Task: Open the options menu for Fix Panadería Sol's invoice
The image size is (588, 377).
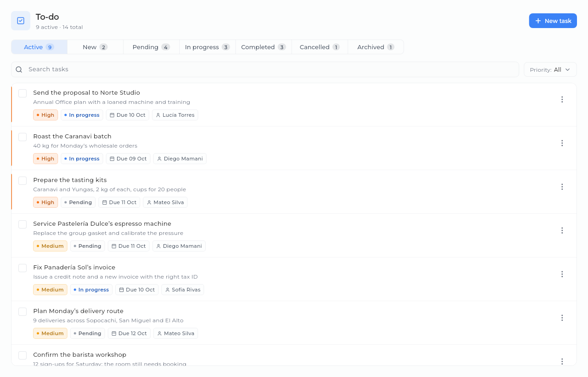Action: point(562,274)
